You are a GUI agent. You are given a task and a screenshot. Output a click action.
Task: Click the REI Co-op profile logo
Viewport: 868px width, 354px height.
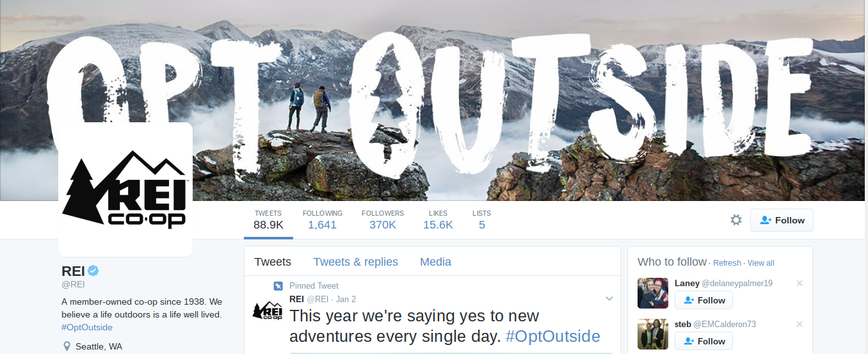coord(125,189)
